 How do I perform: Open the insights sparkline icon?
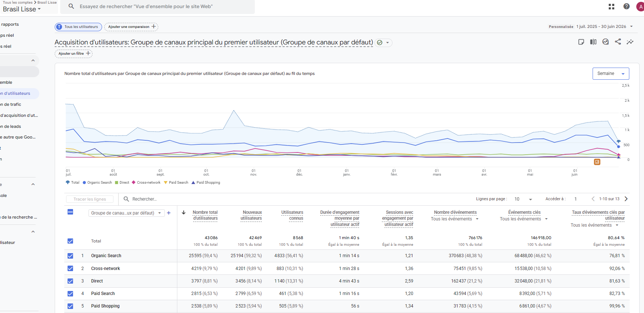click(630, 42)
